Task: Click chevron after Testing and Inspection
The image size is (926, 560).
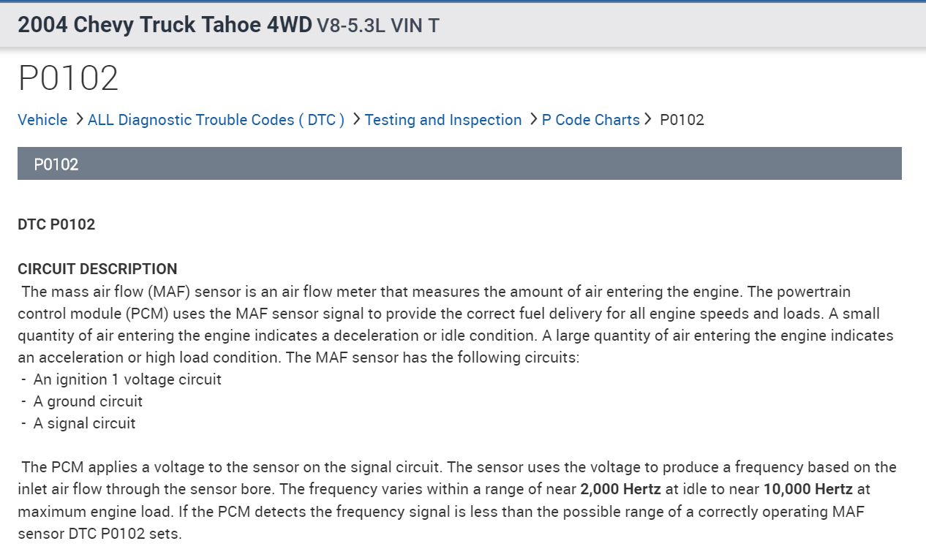Action: tap(533, 120)
